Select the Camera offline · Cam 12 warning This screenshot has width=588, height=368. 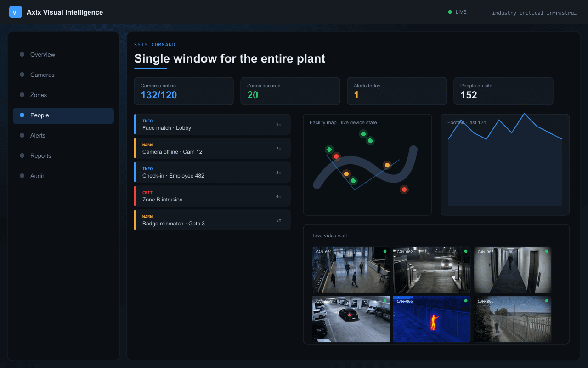coord(212,148)
